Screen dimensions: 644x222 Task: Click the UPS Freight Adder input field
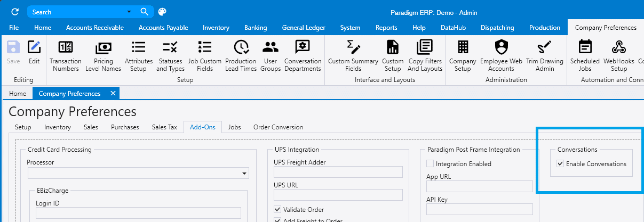point(338,172)
